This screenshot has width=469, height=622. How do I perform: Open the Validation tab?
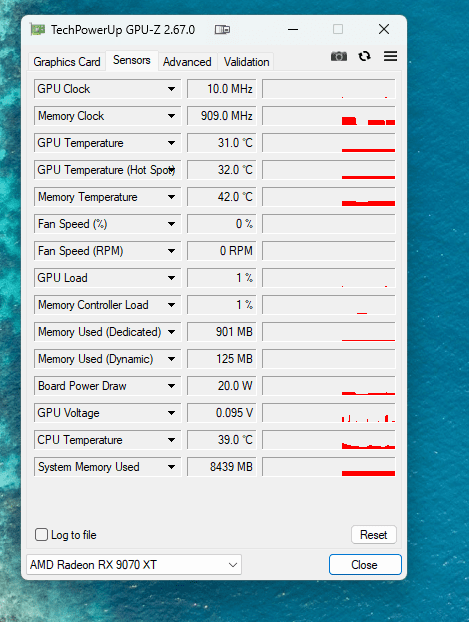(246, 62)
